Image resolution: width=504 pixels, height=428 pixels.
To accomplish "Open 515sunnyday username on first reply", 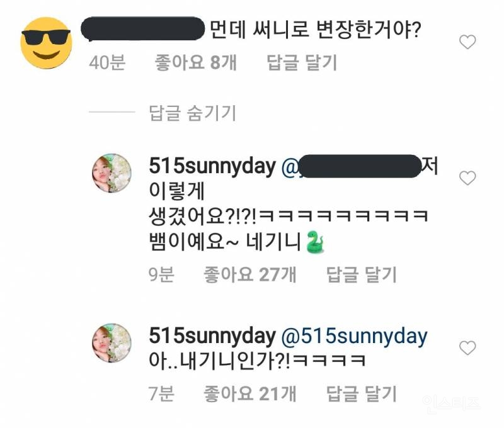I will (x=212, y=166).
